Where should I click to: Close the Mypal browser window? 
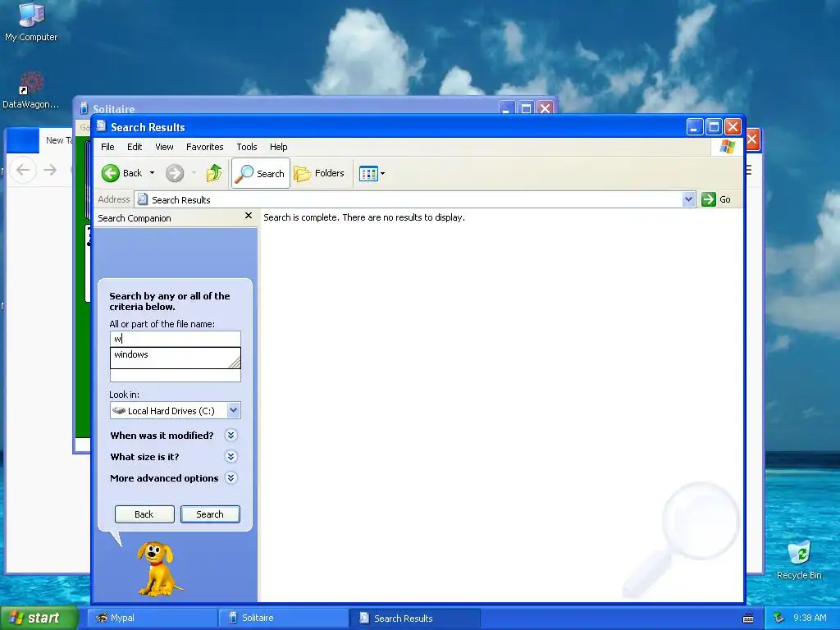click(752, 139)
